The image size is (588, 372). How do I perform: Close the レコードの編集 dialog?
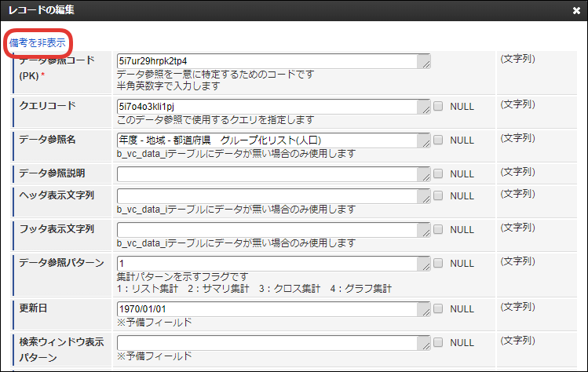tap(577, 11)
